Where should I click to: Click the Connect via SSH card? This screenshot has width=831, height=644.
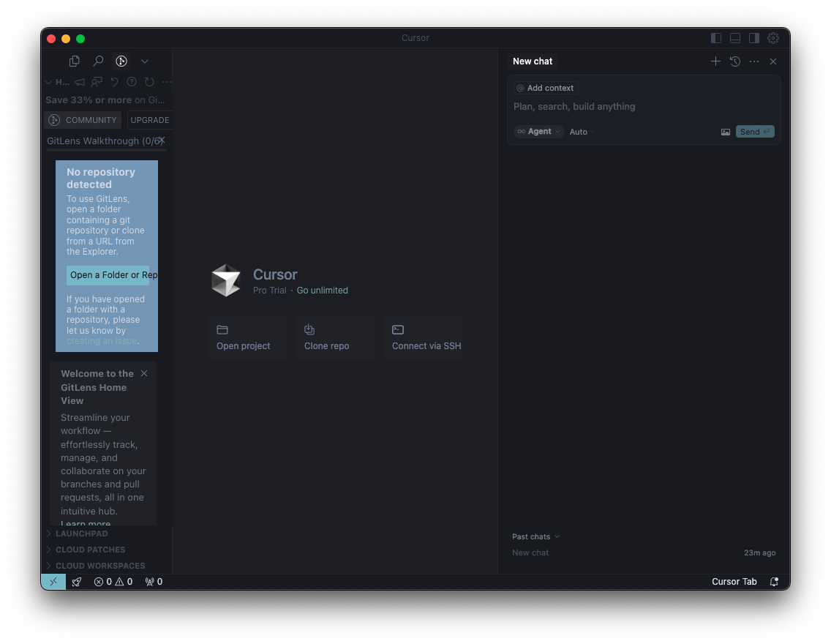pos(423,337)
